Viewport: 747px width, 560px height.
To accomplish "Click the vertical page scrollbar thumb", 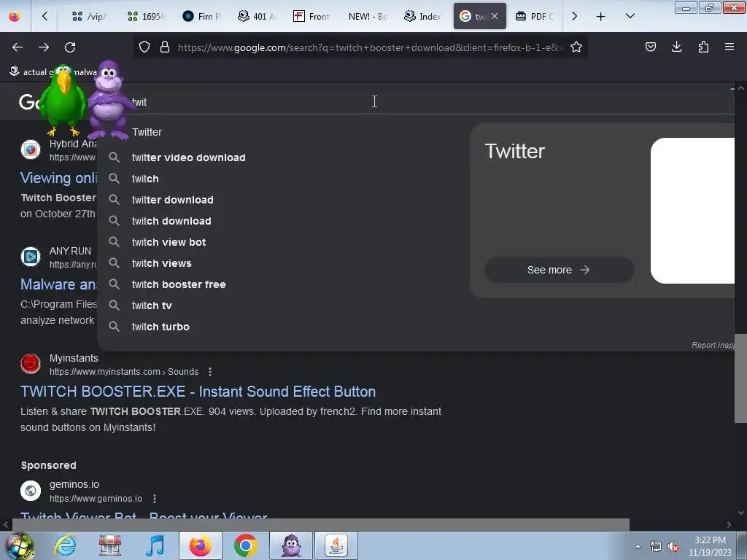I will (740, 378).
